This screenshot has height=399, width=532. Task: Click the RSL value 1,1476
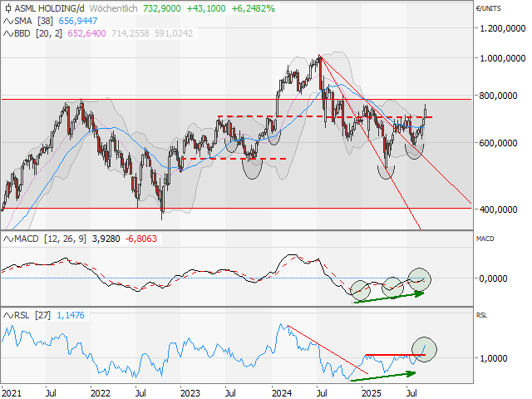(x=71, y=315)
